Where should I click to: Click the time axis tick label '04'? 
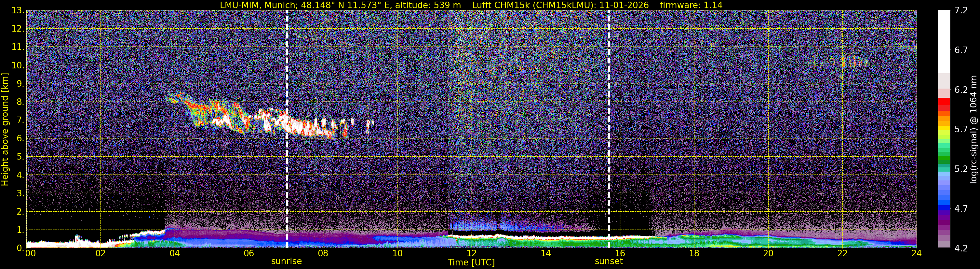(175, 253)
